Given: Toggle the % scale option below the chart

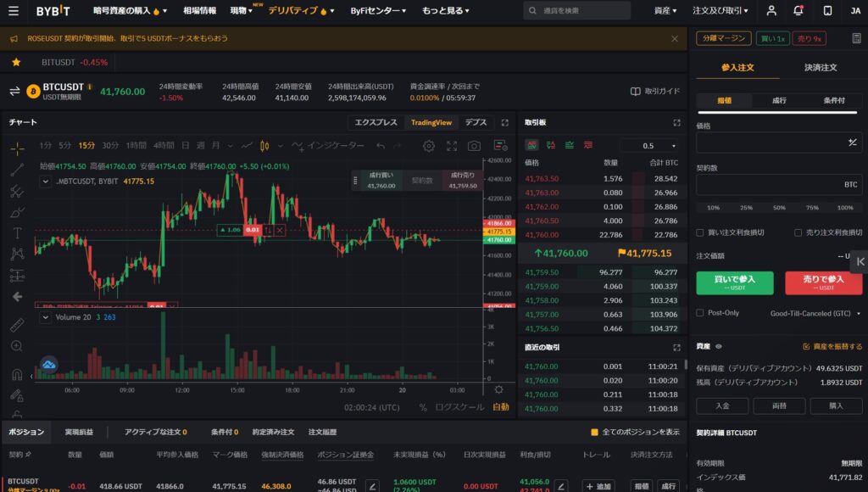Looking at the screenshot, I should tap(423, 407).
